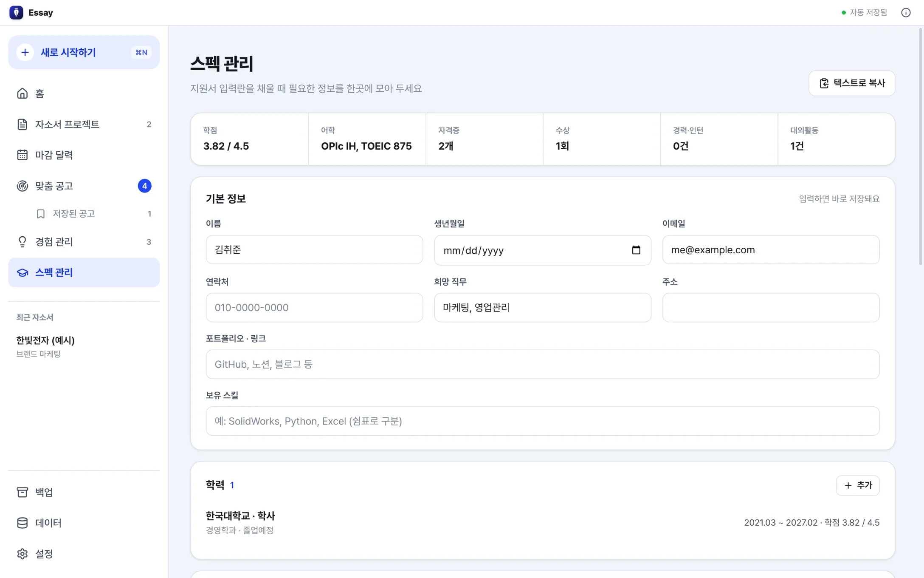Click the 포트폴리오 · 링크 input field
This screenshot has width=924, height=578.
coord(543,364)
